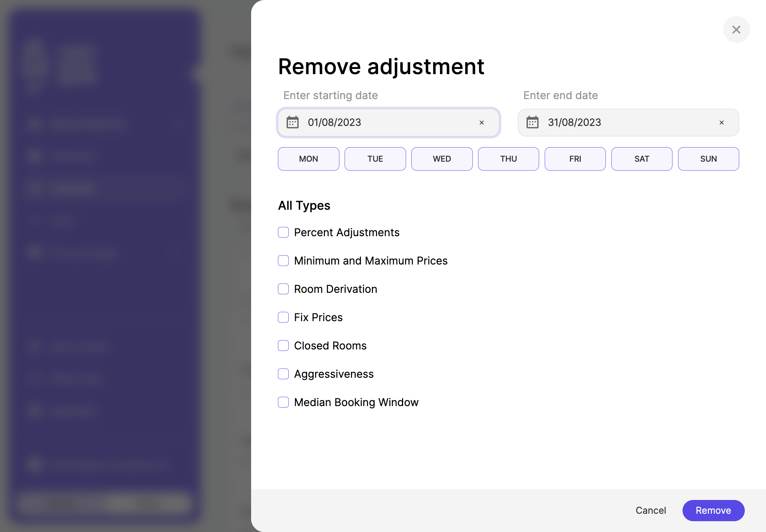
Task: Toggle the FRI weekday button
Action: pyautogui.click(x=575, y=159)
